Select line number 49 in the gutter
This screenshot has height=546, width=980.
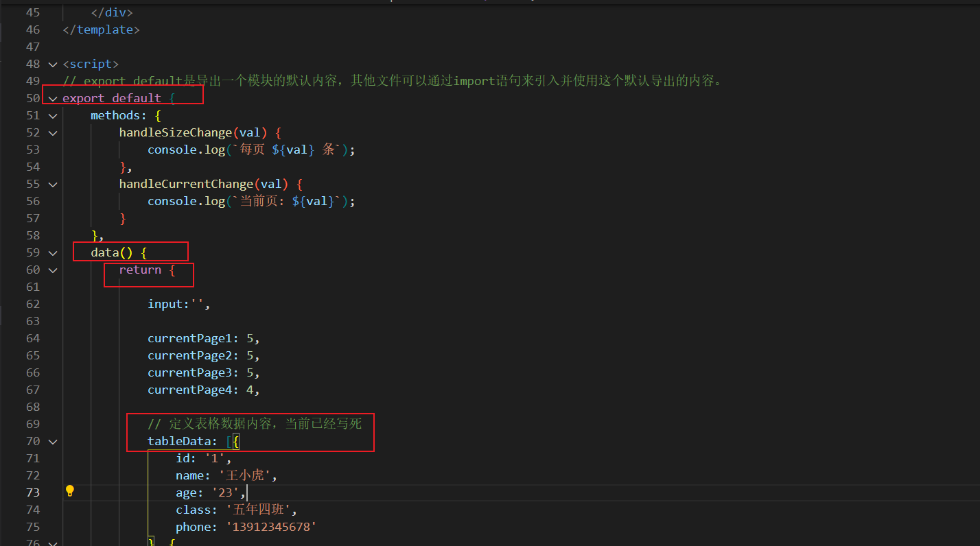coord(33,81)
